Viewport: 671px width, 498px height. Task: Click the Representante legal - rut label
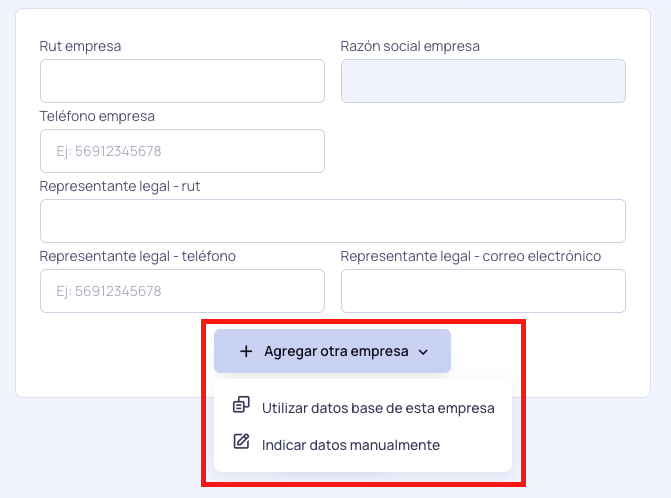pyautogui.click(x=120, y=187)
